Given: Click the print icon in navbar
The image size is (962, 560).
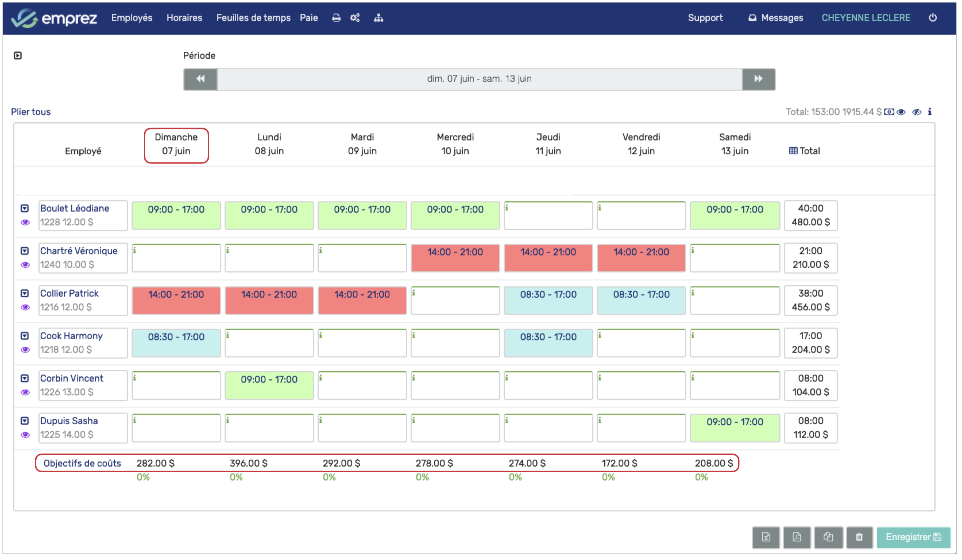Looking at the screenshot, I should [336, 18].
